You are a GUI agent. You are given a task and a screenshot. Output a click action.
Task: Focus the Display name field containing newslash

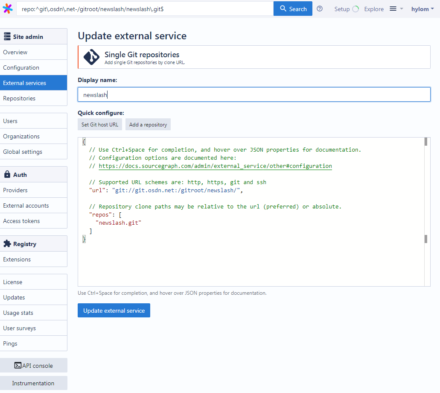[254, 95]
